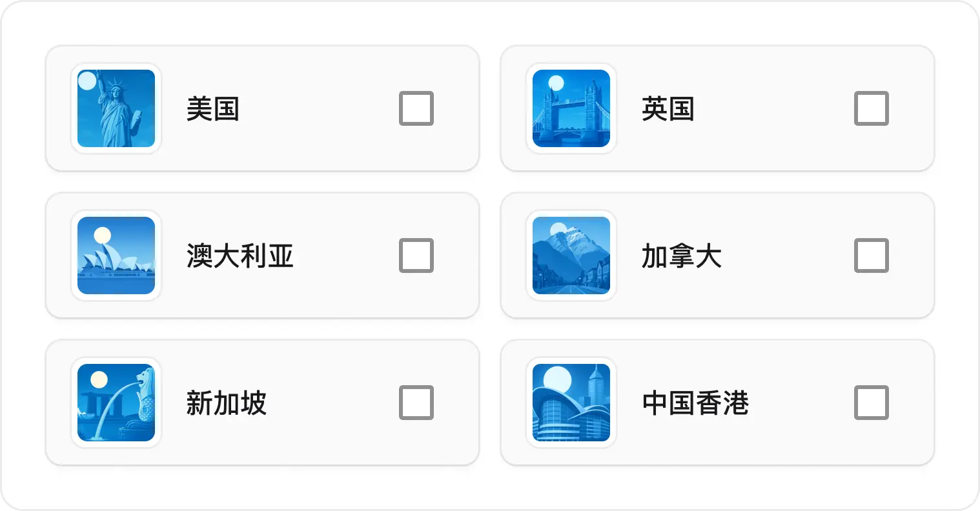Enable the 澳大利亚 checkbox

tap(416, 255)
